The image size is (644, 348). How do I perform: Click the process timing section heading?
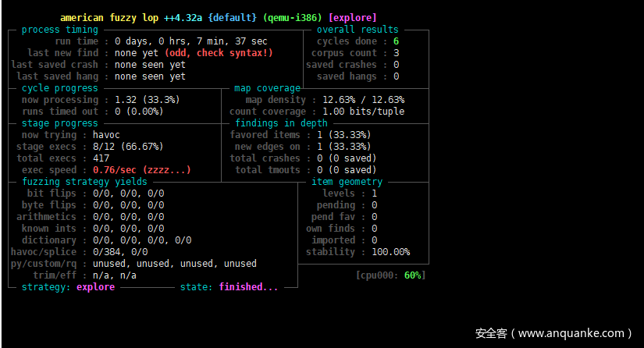click(x=59, y=30)
